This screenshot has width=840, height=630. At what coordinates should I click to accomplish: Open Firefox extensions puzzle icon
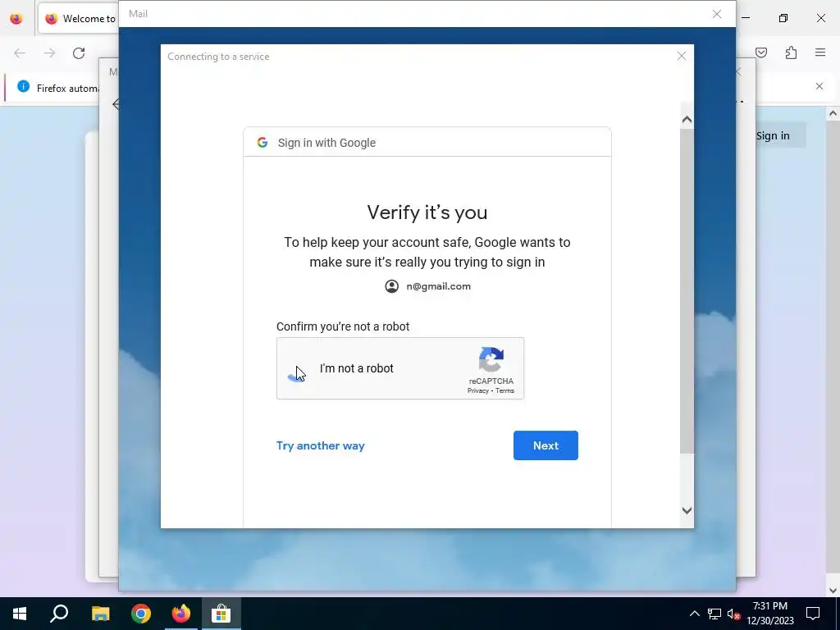pos(791,52)
